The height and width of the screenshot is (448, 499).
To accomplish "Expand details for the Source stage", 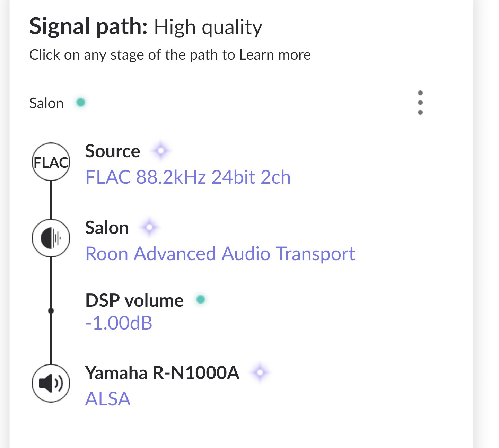I will (113, 151).
